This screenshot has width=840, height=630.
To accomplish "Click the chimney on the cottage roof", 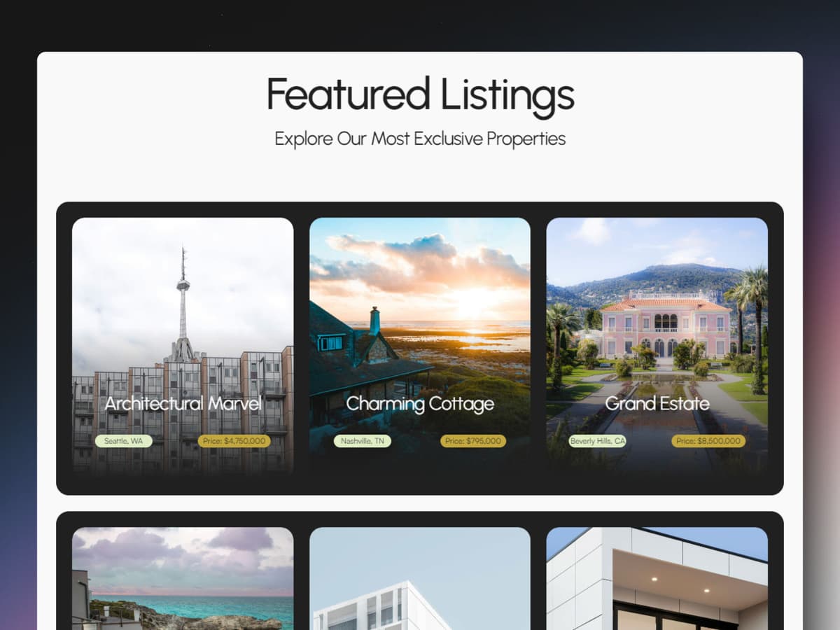I will [374, 321].
